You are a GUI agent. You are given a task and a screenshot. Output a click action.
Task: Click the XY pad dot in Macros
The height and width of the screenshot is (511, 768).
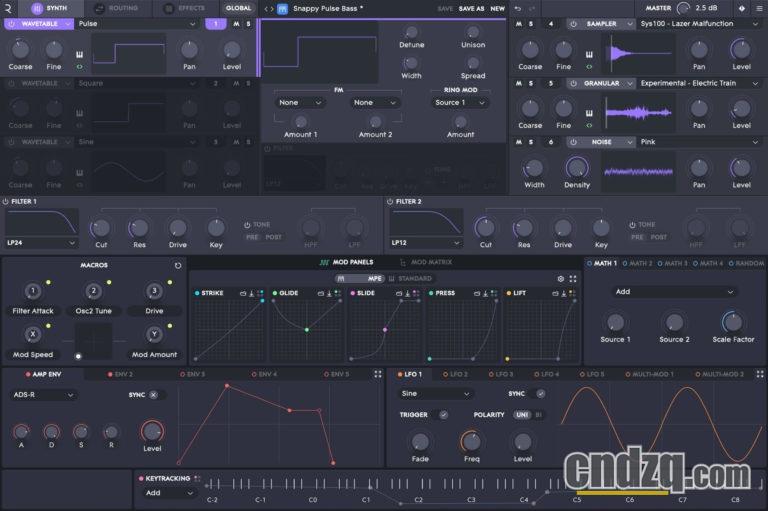tap(78, 356)
